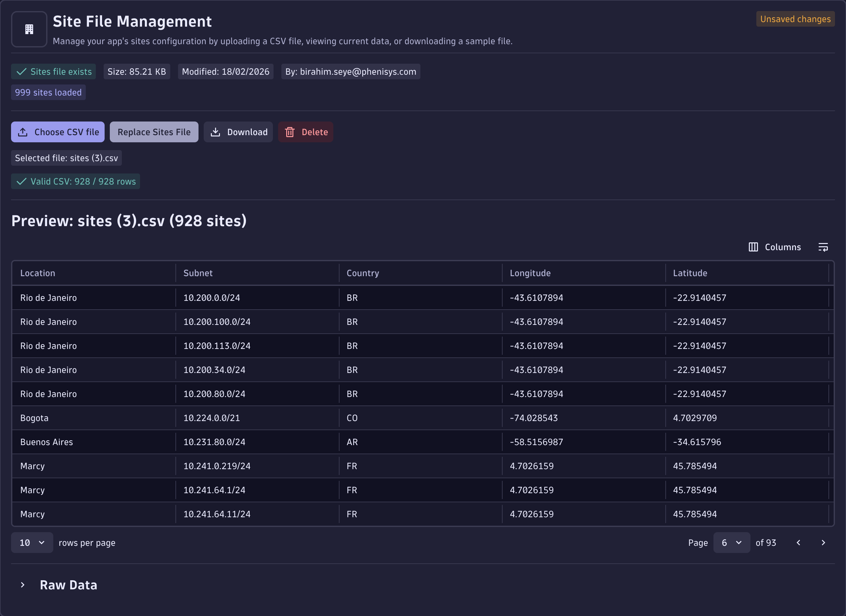The image size is (846, 616).
Task: Go to previous page via left chevron
Action: tap(798, 543)
